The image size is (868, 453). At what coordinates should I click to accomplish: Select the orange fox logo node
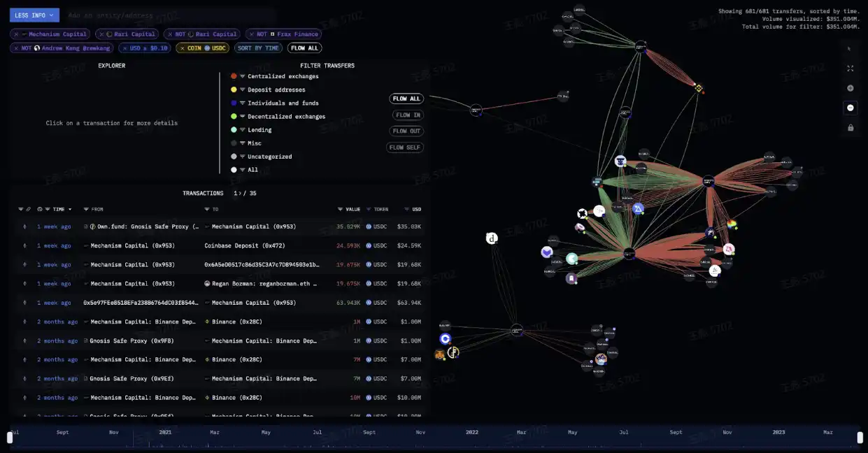tap(440, 355)
